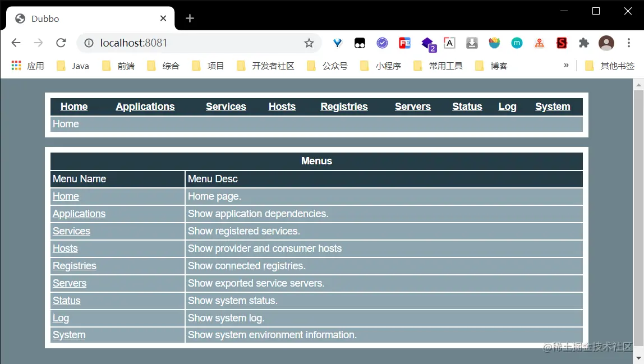Select the text 'Show application dependencies.'
This screenshot has height=364, width=644.
tap(258, 214)
